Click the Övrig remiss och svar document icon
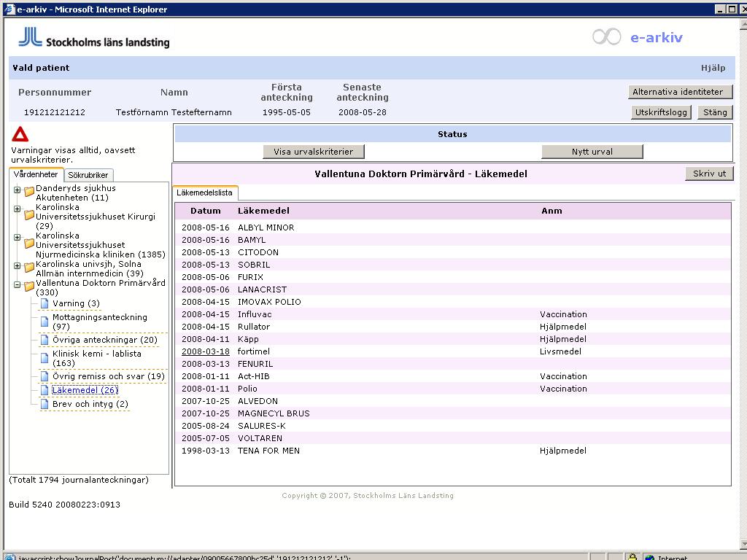This screenshot has height=560, width=747. pos(44,376)
